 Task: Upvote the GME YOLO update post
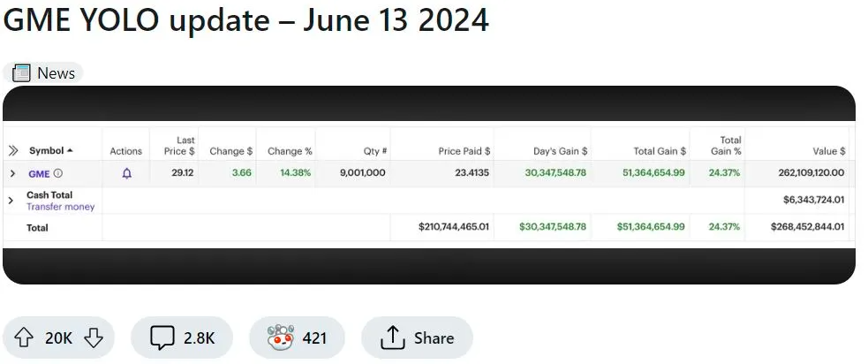(x=24, y=337)
